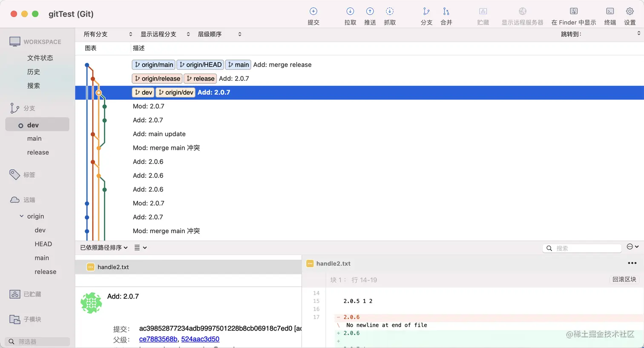
Task: Select main under the origin remote
Action: tap(42, 258)
